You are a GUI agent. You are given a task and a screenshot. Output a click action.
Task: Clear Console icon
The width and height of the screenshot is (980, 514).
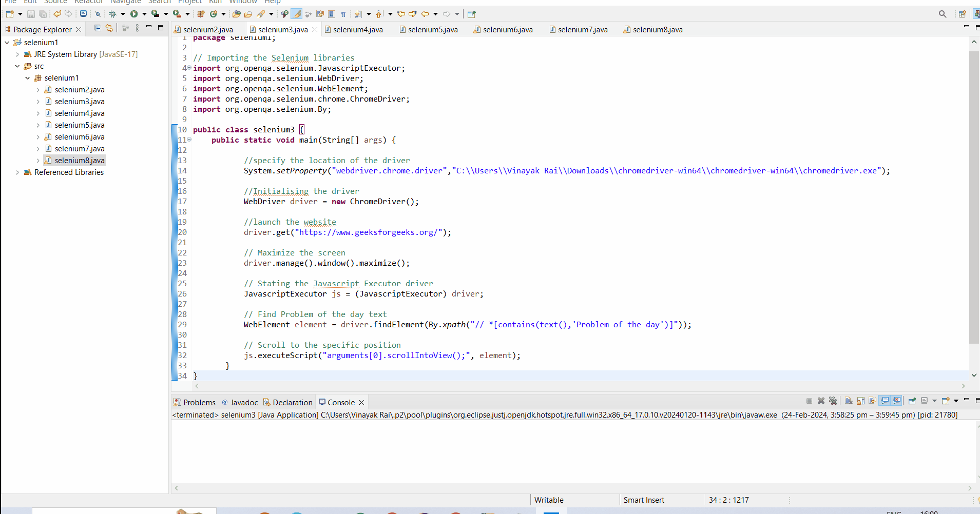click(849, 401)
